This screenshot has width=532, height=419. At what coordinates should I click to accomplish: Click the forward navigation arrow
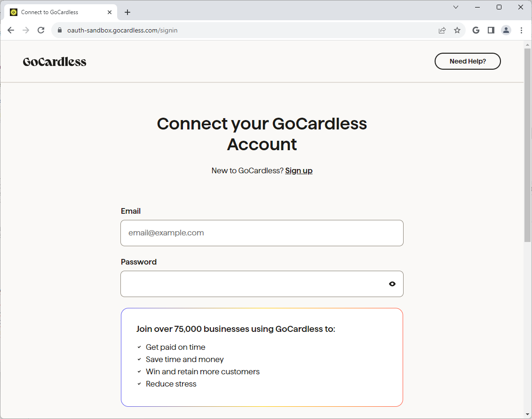click(x=26, y=30)
